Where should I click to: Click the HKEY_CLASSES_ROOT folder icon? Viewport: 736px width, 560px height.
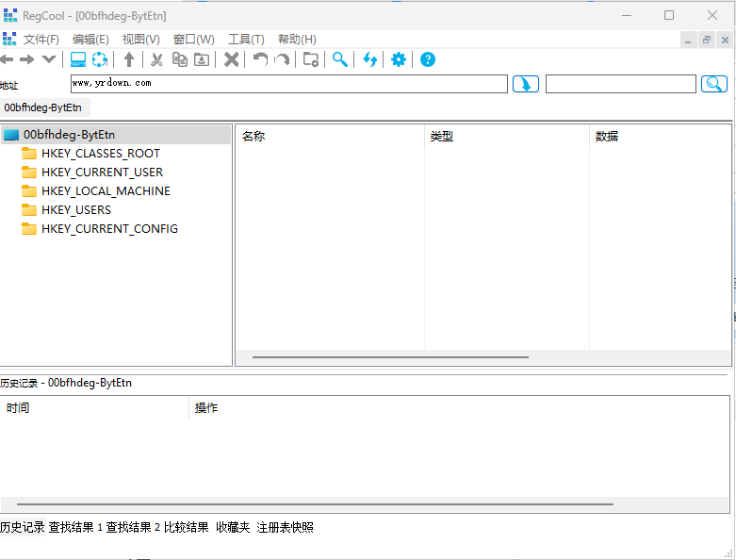[x=29, y=154]
